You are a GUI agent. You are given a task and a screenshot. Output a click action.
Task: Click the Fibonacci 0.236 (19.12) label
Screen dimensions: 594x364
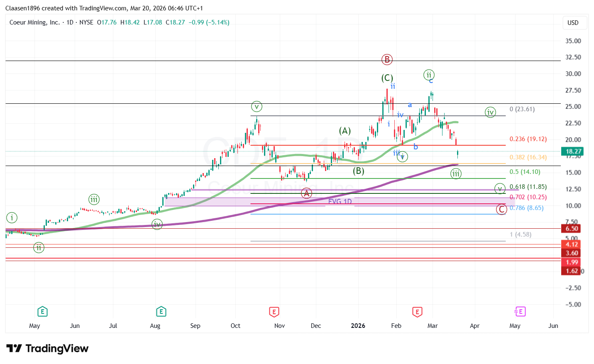[528, 139]
